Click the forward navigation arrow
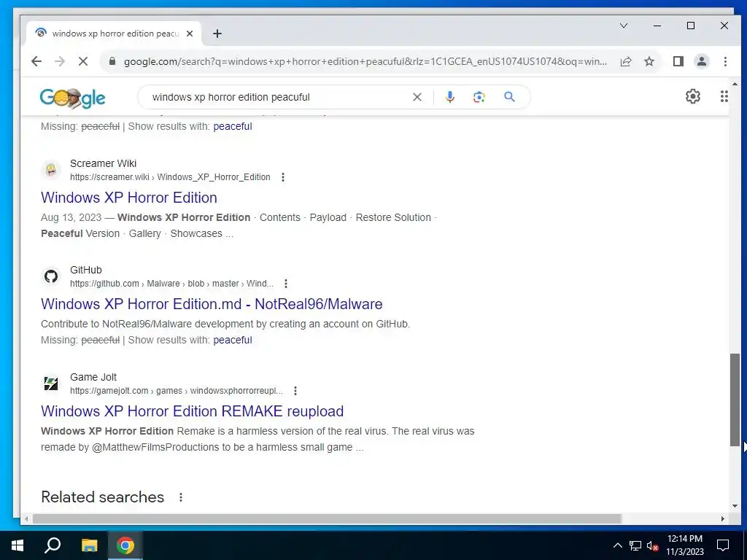The image size is (747, 560). click(60, 61)
